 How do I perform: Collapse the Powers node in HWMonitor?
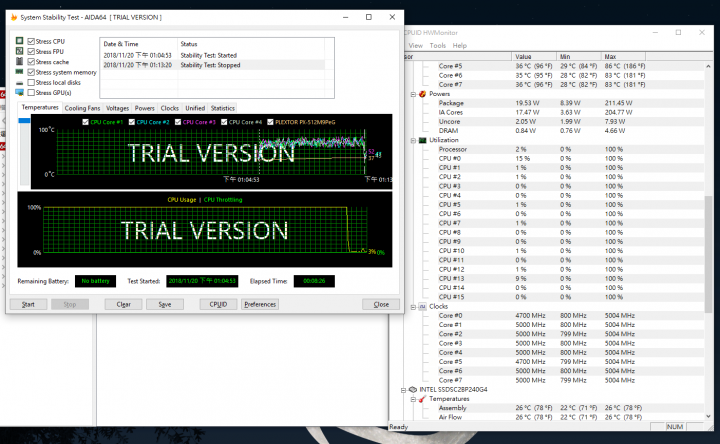[413, 94]
